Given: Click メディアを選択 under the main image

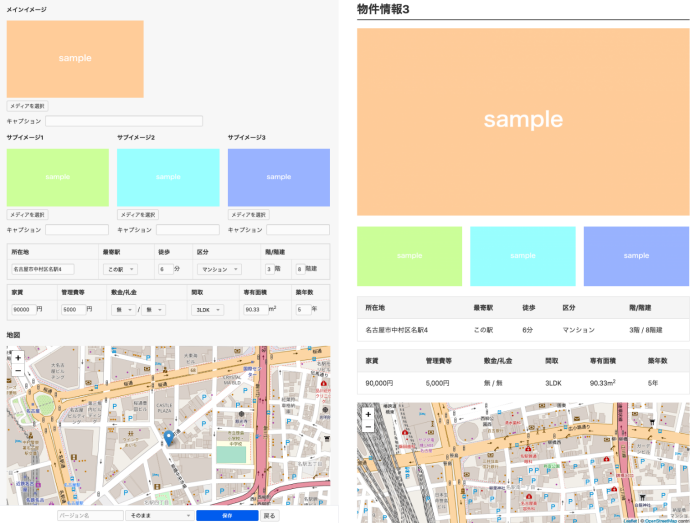Looking at the screenshot, I should pyautogui.click(x=27, y=106).
